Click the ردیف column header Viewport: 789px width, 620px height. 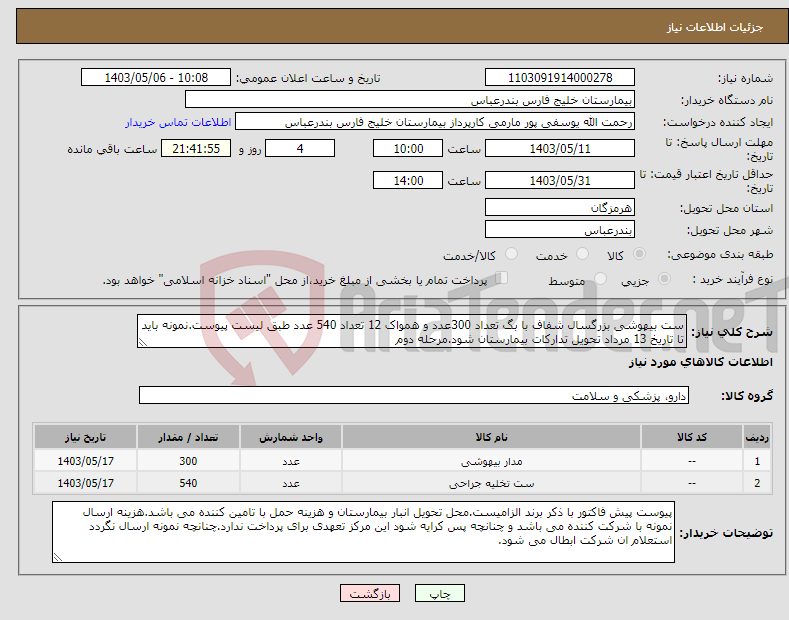[x=757, y=437]
